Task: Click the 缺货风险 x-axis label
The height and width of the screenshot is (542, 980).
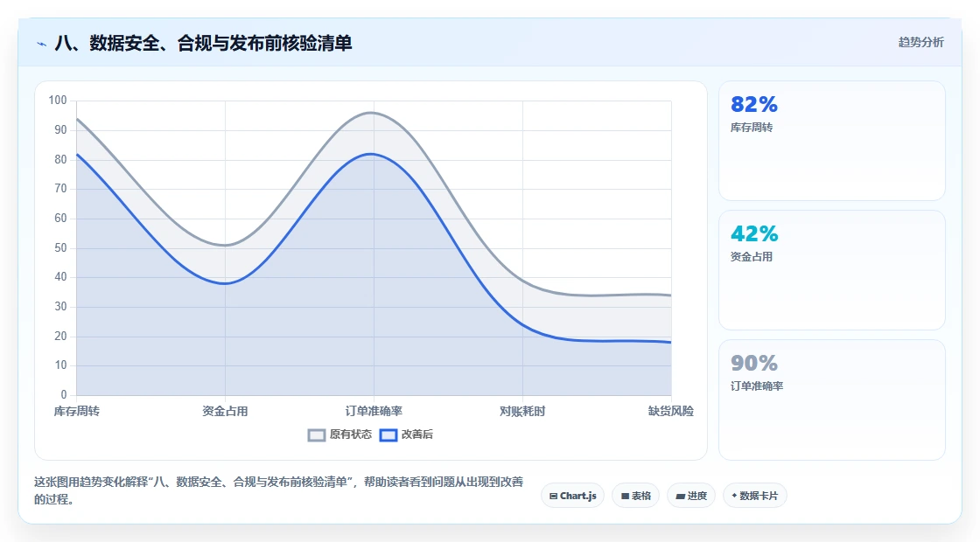Action: (x=670, y=412)
